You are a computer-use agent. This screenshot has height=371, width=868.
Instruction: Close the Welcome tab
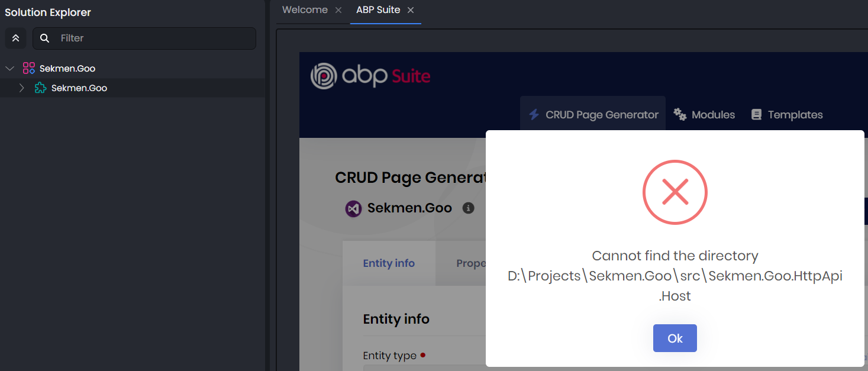tap(338, 10)
